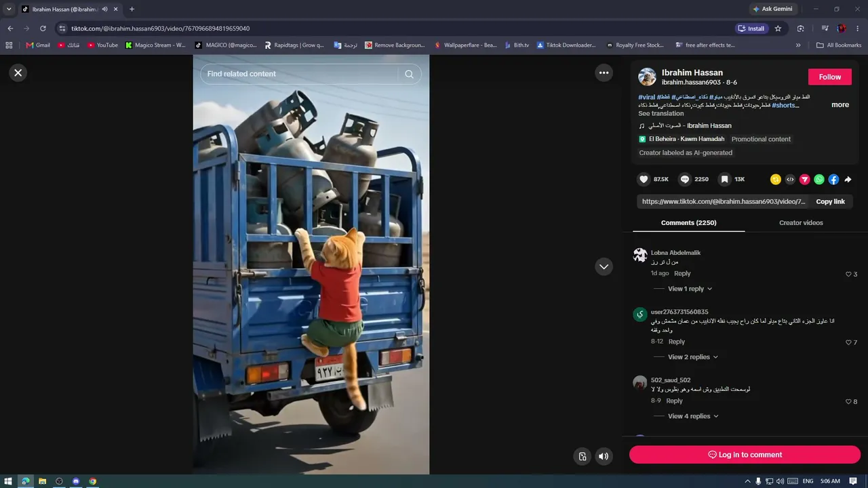Go back to previous page

tap(10, 28)
